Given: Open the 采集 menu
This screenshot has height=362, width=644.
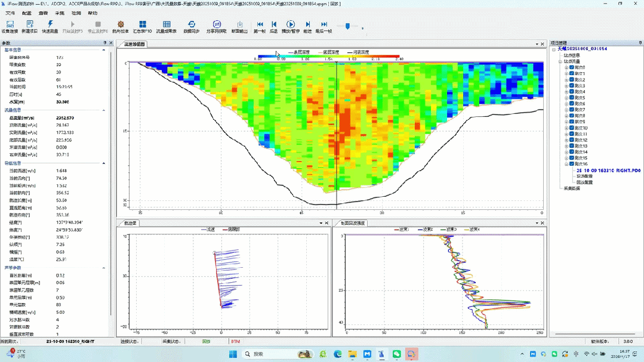Looking at the screenshot, I should pos(60,13).
